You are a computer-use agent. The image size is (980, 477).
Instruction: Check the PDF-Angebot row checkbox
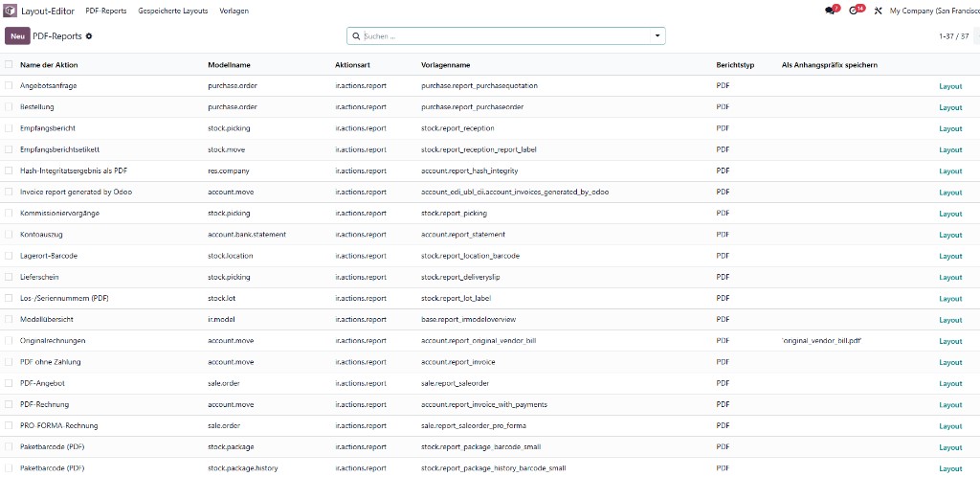pos(9,383)
